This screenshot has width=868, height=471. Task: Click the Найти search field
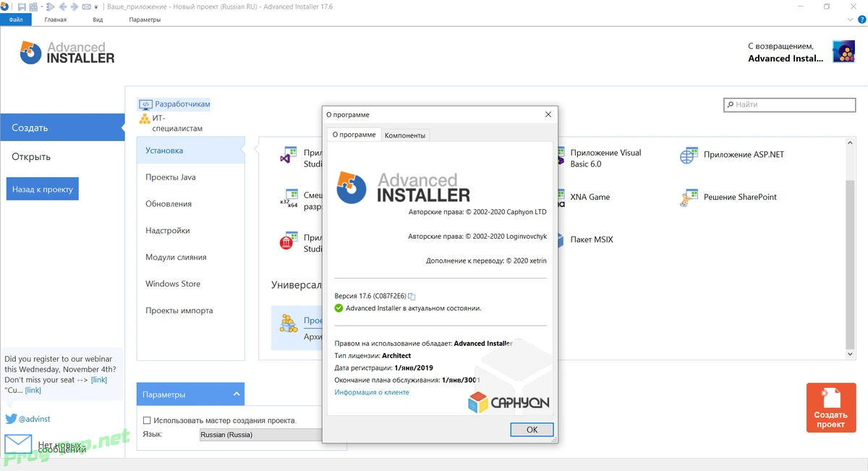pyautogui.click(x=789, y=105)
